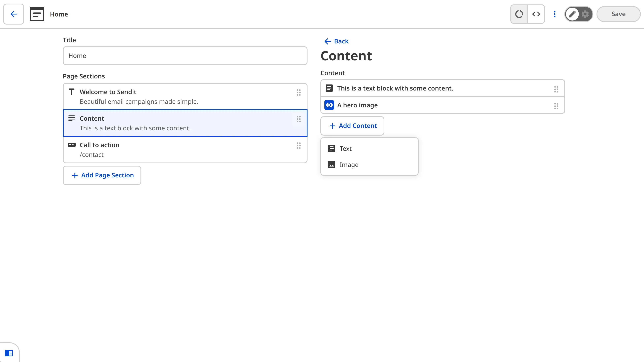
Task: Select the Call to action section
Action: (185, 150)
